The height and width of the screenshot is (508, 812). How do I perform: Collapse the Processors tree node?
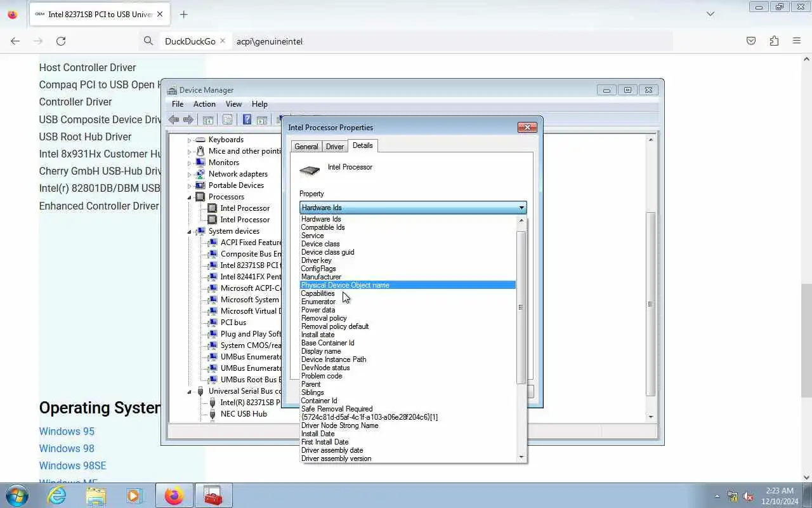coord(189,197)
